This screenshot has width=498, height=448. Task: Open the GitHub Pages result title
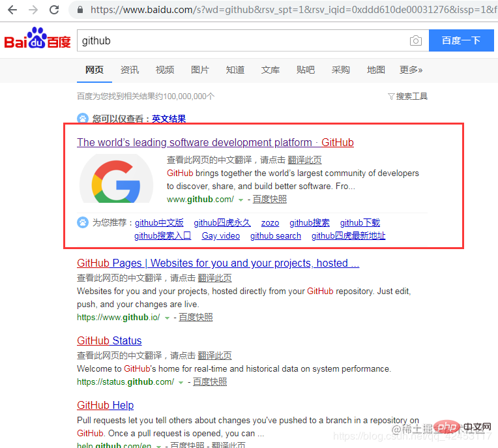click(x=218, y=263)
